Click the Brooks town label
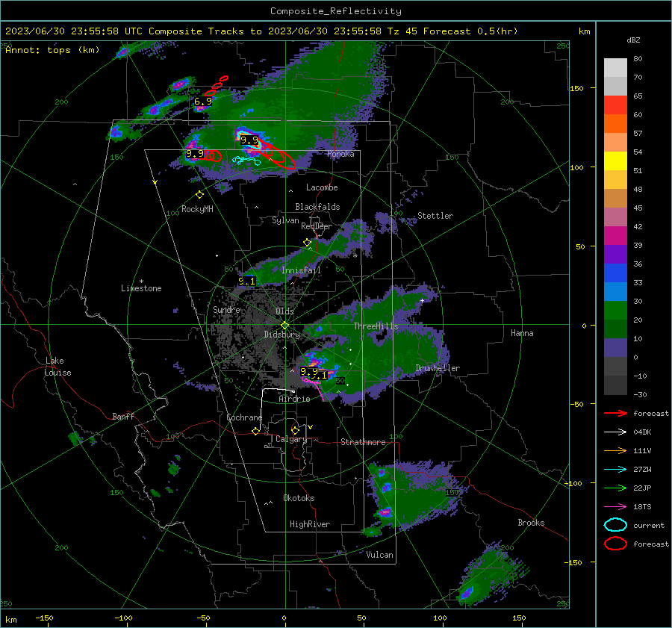The width and height of the screenshot is (672, 628). point(531,523)
